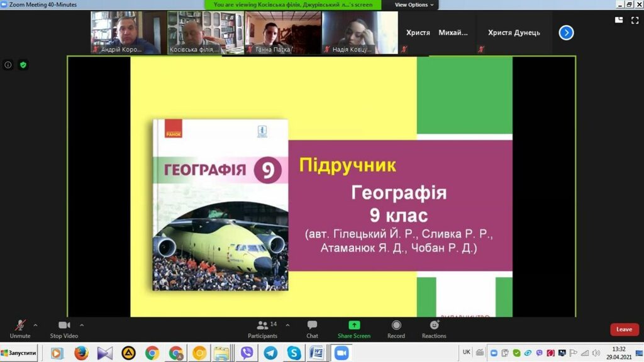
Task: Open the Chat panel
Action: [x=312, y=328]
